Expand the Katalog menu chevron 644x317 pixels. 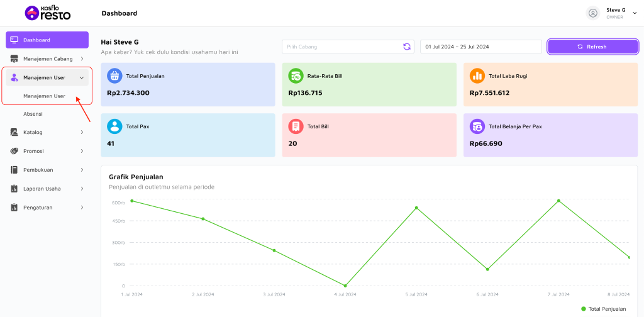pyautogui.click(x=82, y=132)
